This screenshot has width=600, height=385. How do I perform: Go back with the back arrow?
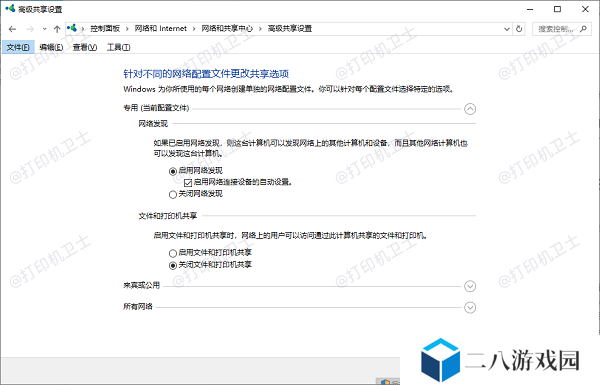click(x=12, y=29)
